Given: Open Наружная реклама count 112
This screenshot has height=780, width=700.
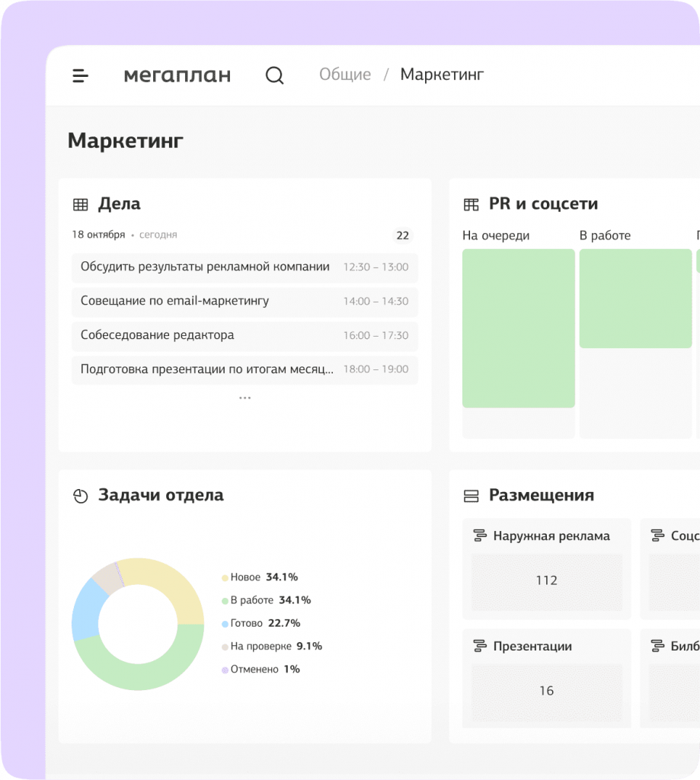Looking at the screenshot, I should click(x=546, y=580).
